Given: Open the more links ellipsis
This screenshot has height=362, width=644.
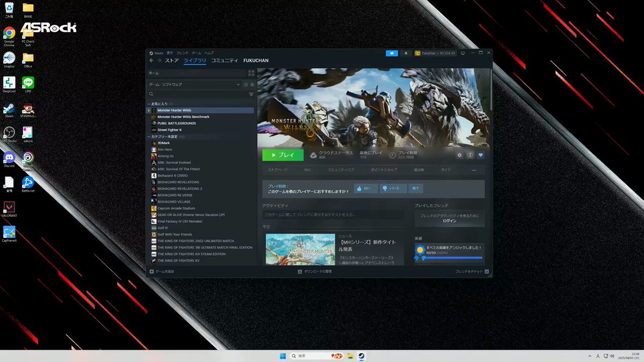Looking at the screenshot, I should point(474,170).
